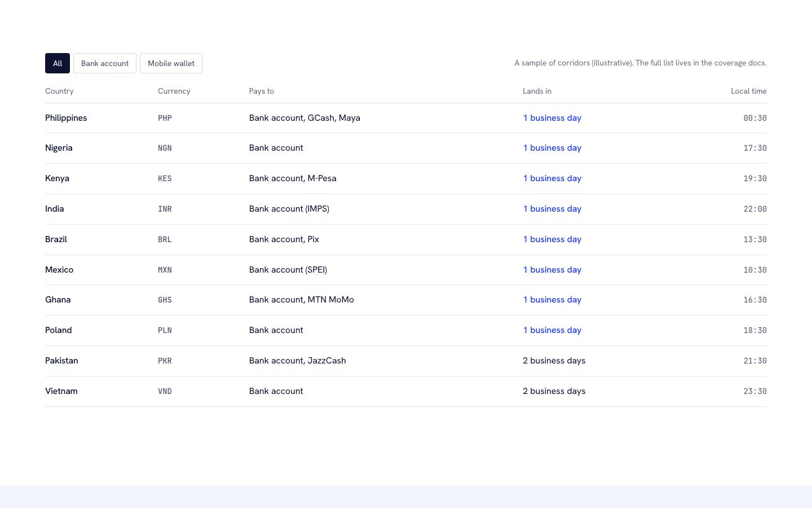
Task: Select the Brazil country cell
Action: pyautogui.click(x=56, y=239)
